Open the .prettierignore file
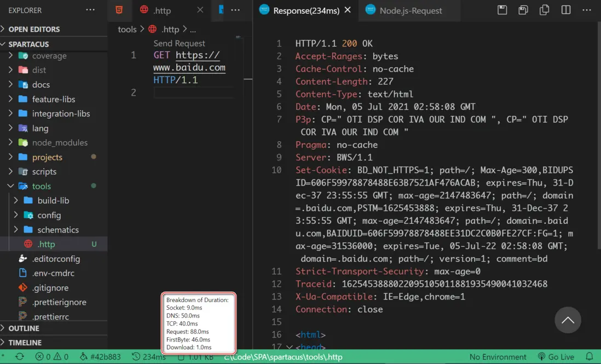This screenshot has height=364, width=601. point(54,302)
